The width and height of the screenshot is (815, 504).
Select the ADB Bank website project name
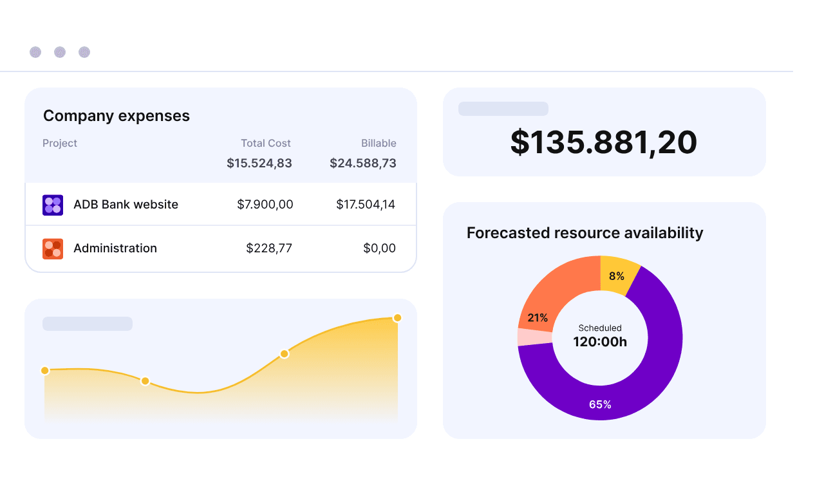click(x=126, y=205)
